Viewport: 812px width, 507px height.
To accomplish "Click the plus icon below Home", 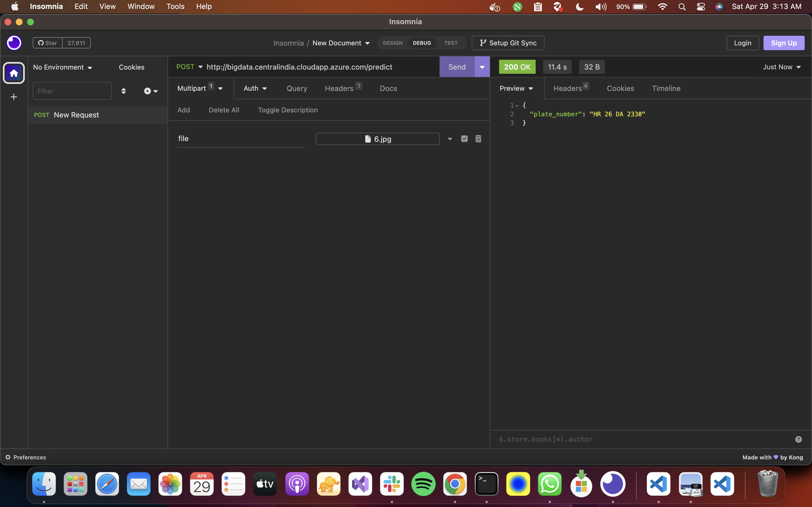I will pyautogui.click(x=14, y=97).
